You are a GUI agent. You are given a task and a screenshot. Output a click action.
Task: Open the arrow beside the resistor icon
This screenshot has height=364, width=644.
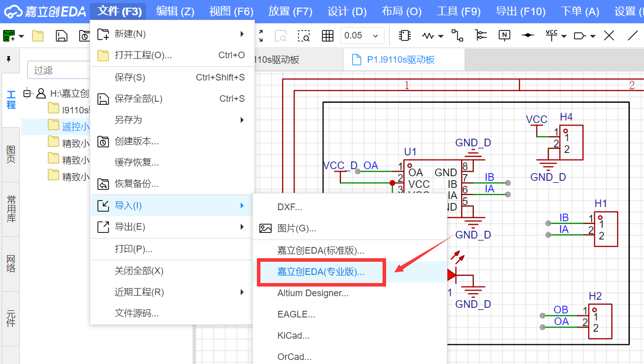click(x=440, y=36)
